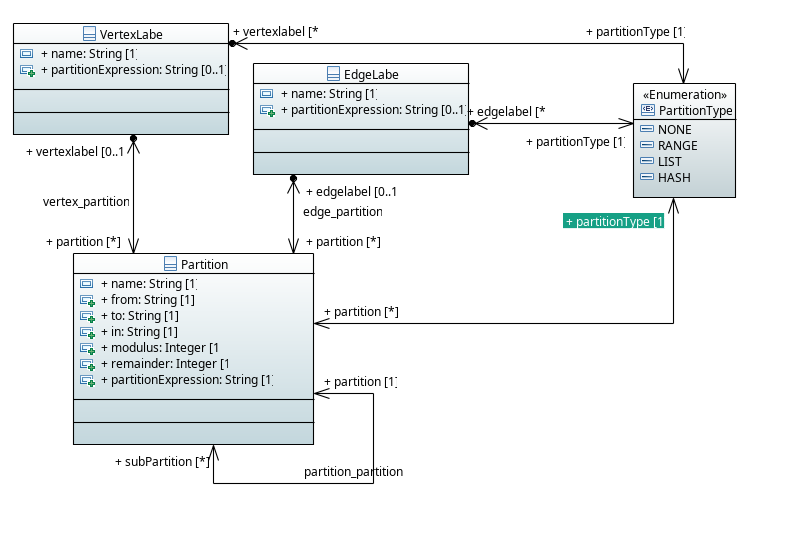
Task: Click the EdgeLabe class icon
Action: (x=335, y=74)
